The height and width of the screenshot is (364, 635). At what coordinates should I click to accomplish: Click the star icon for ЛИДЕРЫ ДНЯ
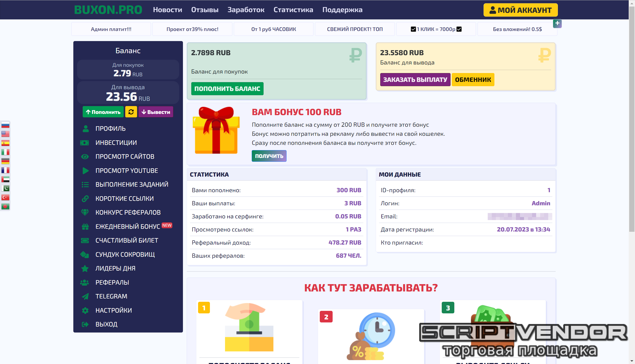click(x=85, y=268)
